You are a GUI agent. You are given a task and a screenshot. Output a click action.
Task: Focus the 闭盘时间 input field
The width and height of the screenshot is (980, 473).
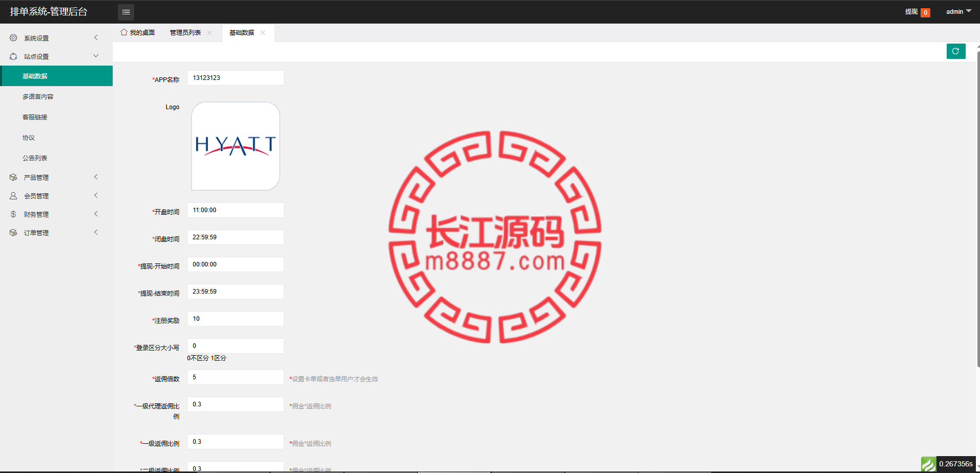coord(236,237)
